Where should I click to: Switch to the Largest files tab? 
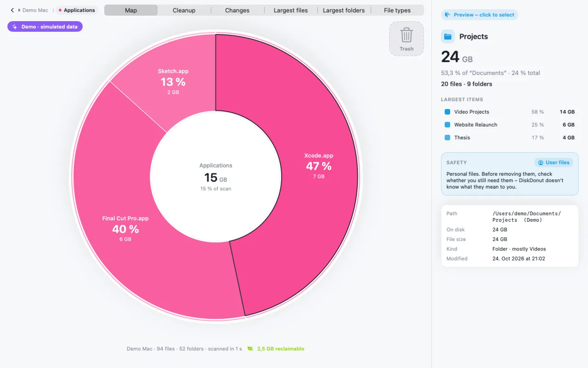click(291, 10)
